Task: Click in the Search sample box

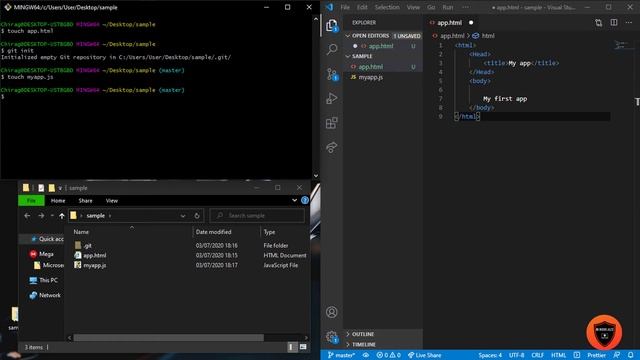Action: (257, 216)
